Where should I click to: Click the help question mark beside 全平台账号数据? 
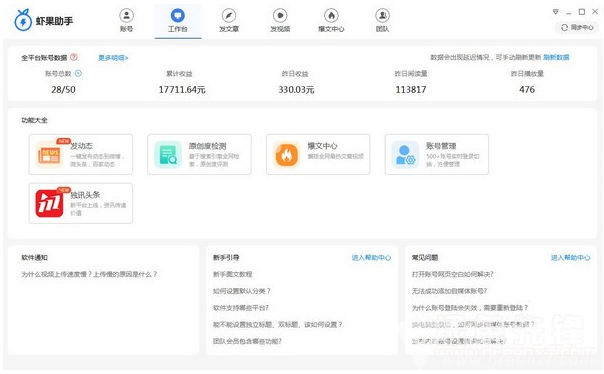point(74,57)
